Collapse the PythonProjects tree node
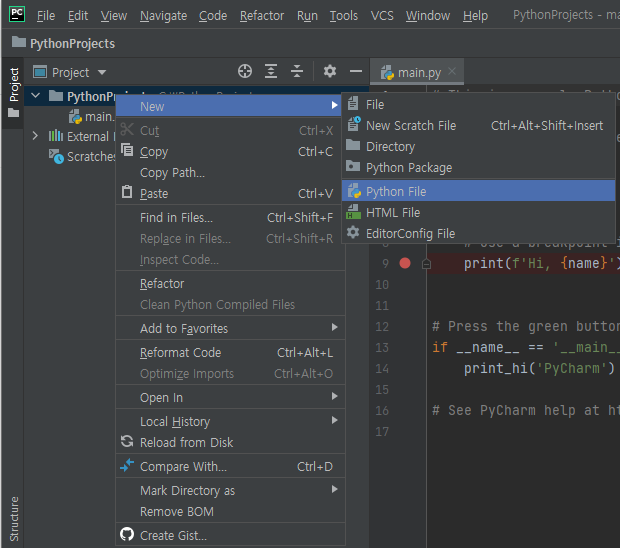Screen dimensions: 620x548 point(36,96)
